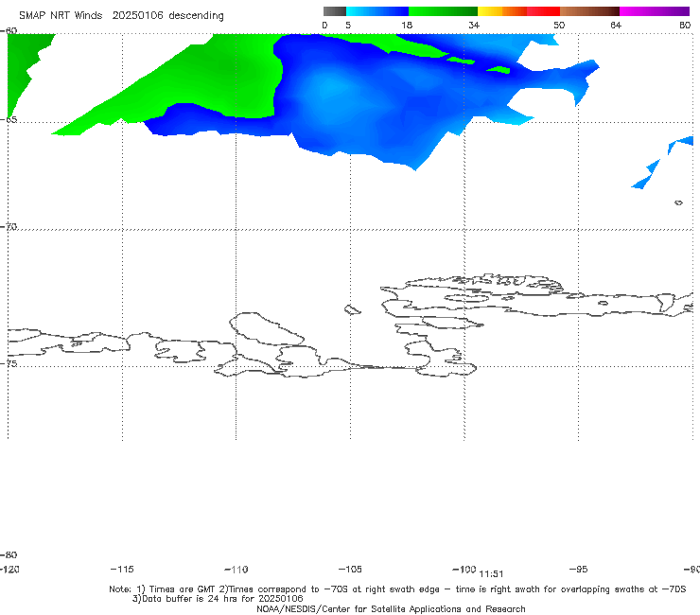This screenshot has width=700, height=615.
Task: Click the 'Times are GMT' note line
Action: tap(397, 589)
